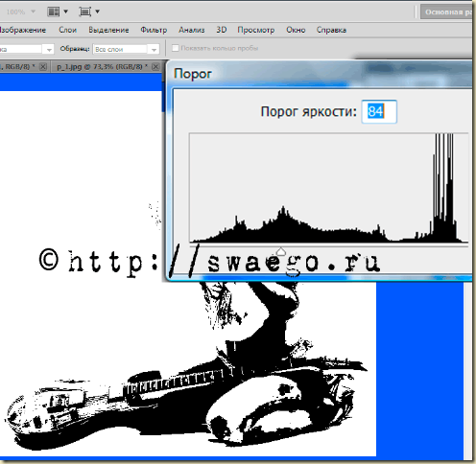Click the Основная workspace button
Image resolution: width=476 pixels, height=464 pixels.
(446, 12)
